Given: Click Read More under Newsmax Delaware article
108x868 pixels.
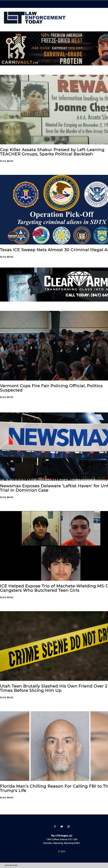Looking at the screenshot, I should (x=7, y=497).
